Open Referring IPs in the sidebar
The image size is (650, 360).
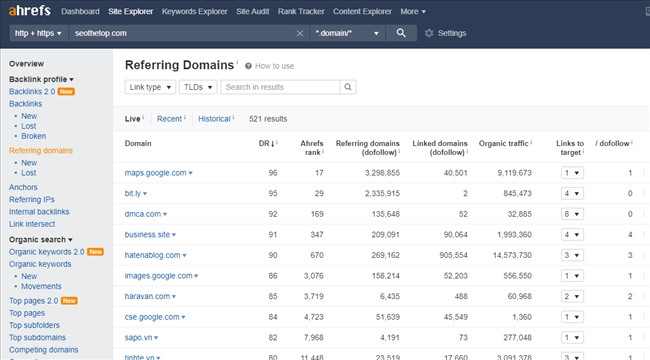pos(32,199)
